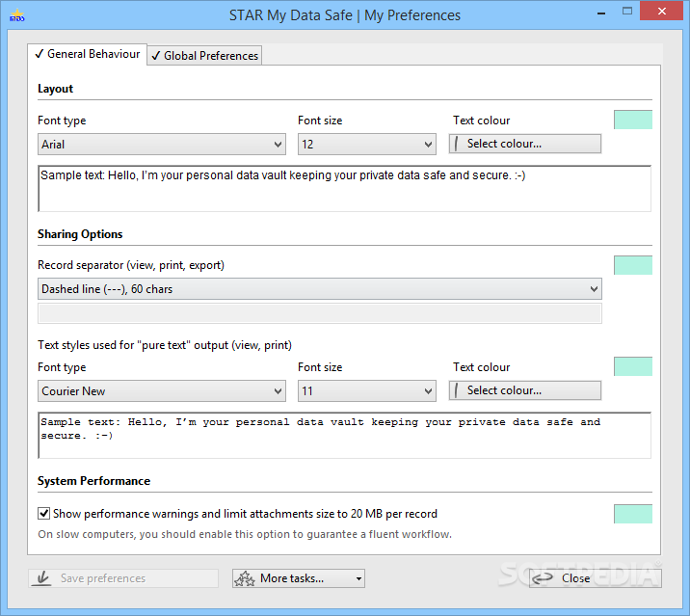Click the "On slow computers" hint text
690x616 pixels.
pos(245,534)
